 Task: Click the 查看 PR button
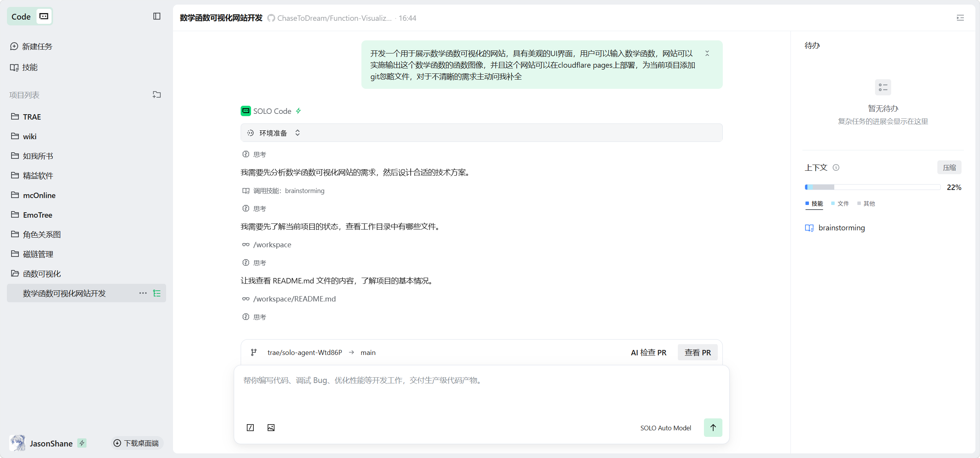pos(697,353)
